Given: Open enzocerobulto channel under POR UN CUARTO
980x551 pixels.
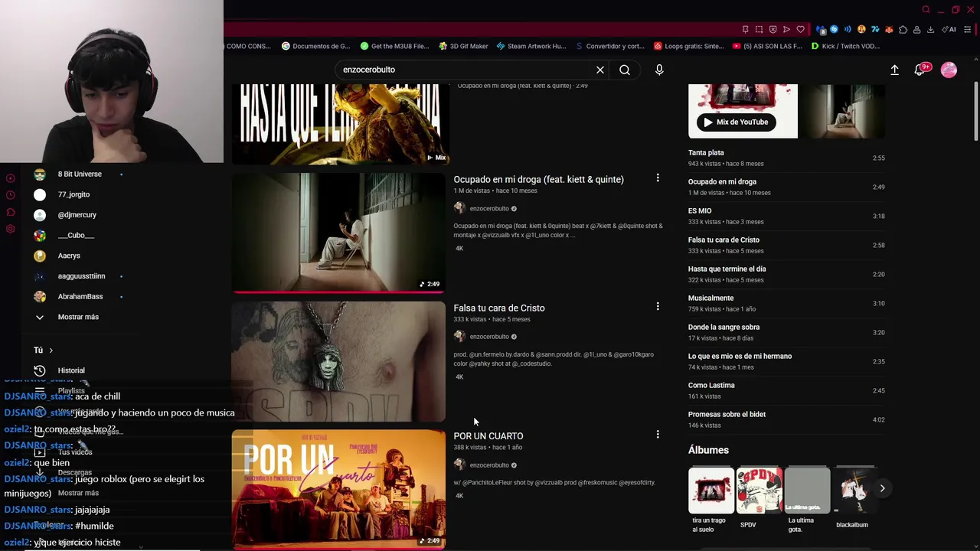Looking at the screenshot, I should [x=489, y=465].
